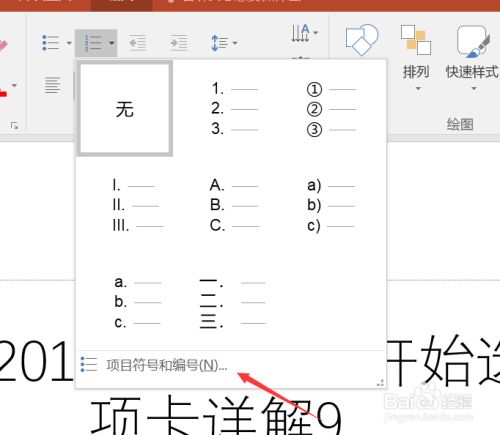Expand the 快速样式 dropdown arrow
This screenshot has height=435, width=500.
(x=474, y=89)
